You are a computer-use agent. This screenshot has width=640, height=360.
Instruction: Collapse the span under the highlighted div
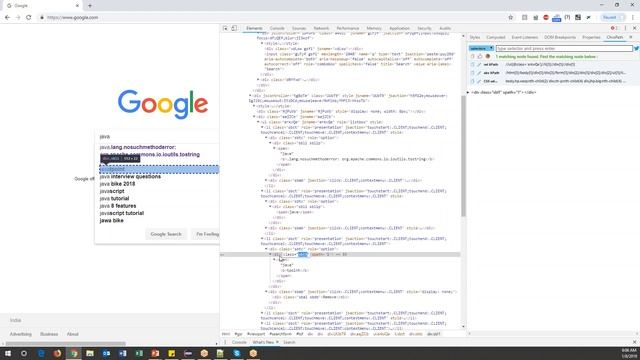(274, 260)
